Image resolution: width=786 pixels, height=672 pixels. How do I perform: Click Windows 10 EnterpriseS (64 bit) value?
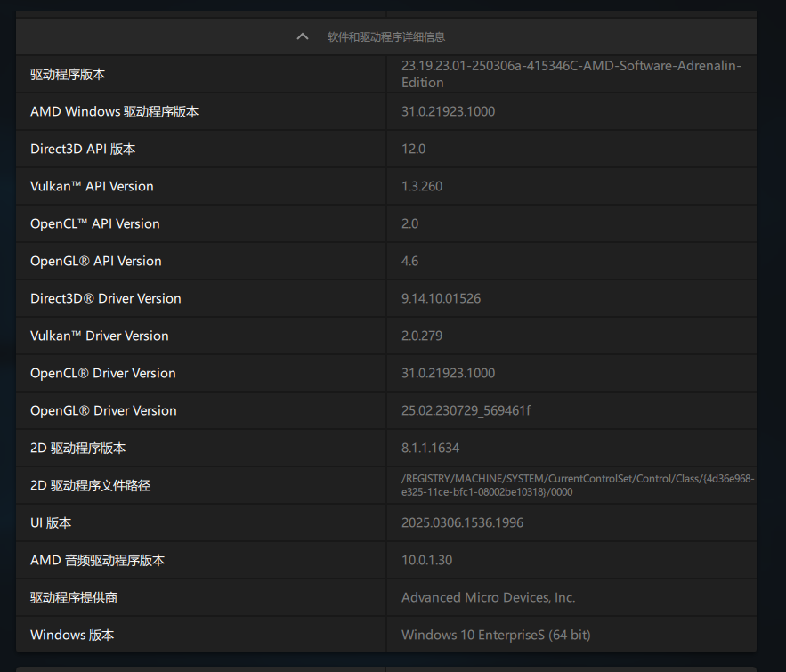[x=496, y=635]
